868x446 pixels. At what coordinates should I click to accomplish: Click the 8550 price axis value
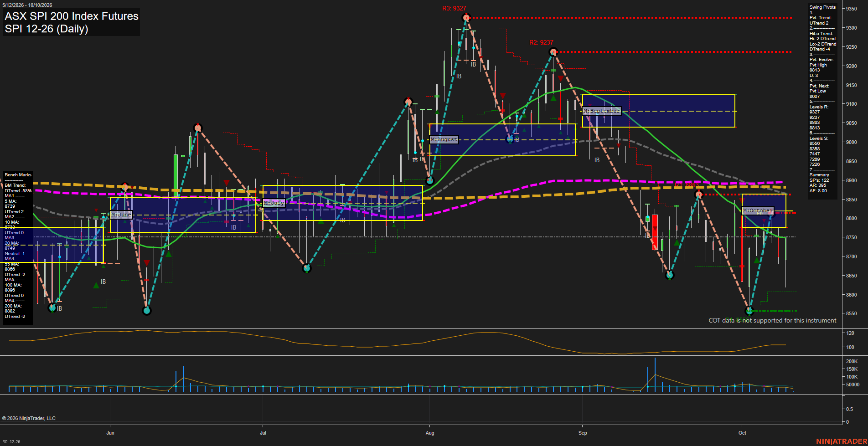point(851,313)
